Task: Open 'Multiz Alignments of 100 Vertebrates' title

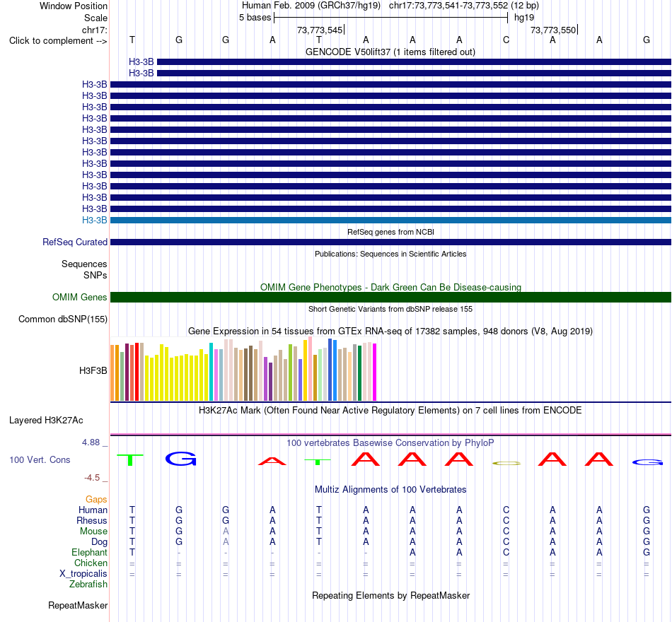Action: [x=390, y=490]
